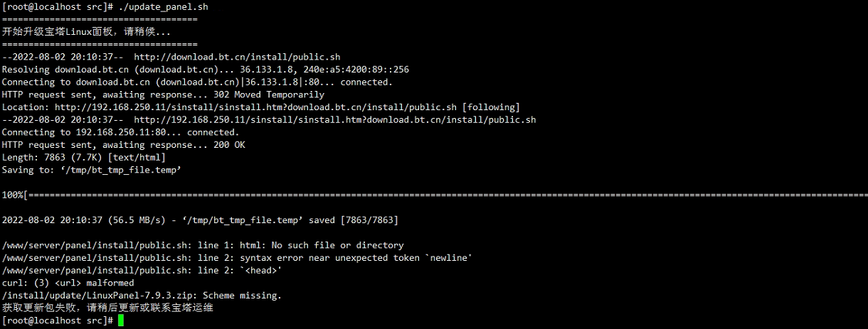Click the 'Resolving download.bt.cn' line

pos(205,70)
